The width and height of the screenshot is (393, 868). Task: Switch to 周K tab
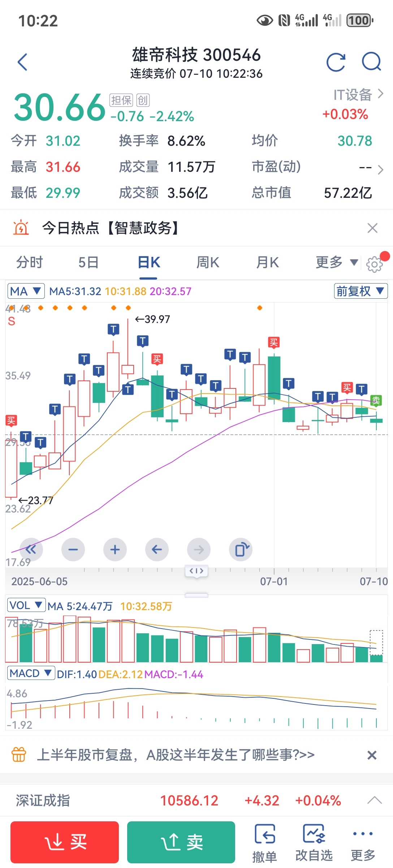pyautogui.click(x=208, y=263)
